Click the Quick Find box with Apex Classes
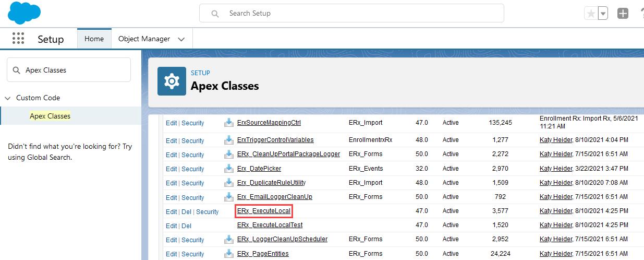This screenshot has width=644, height=260. 69,70
